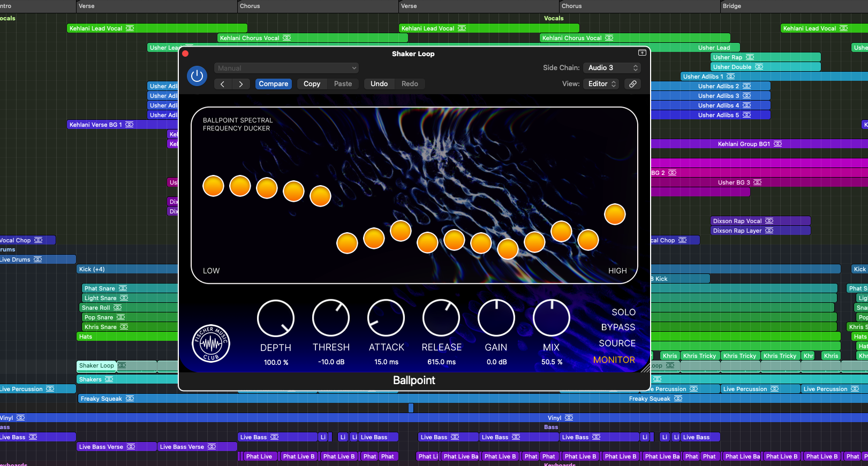Screen dimensions: 868x466
Task: Click the loop icon on Vocal Chop region at left
Action: tap(39, 240)
